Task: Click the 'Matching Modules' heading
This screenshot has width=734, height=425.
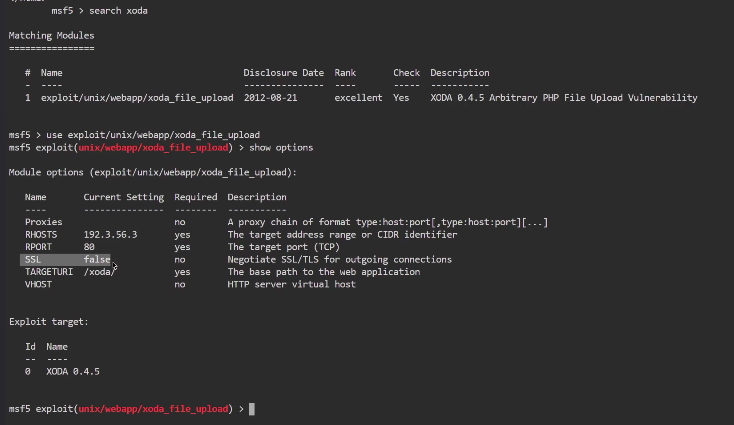Action: point(52,35)
